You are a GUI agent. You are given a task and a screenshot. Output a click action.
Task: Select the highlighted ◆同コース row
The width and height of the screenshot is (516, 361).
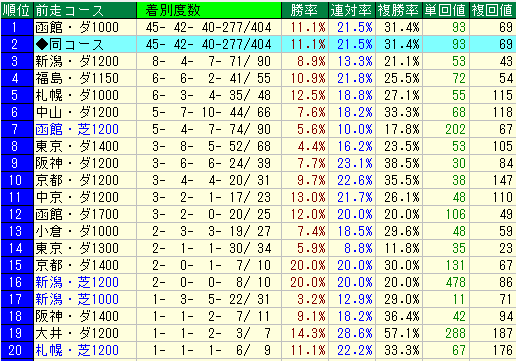(258, 44)
